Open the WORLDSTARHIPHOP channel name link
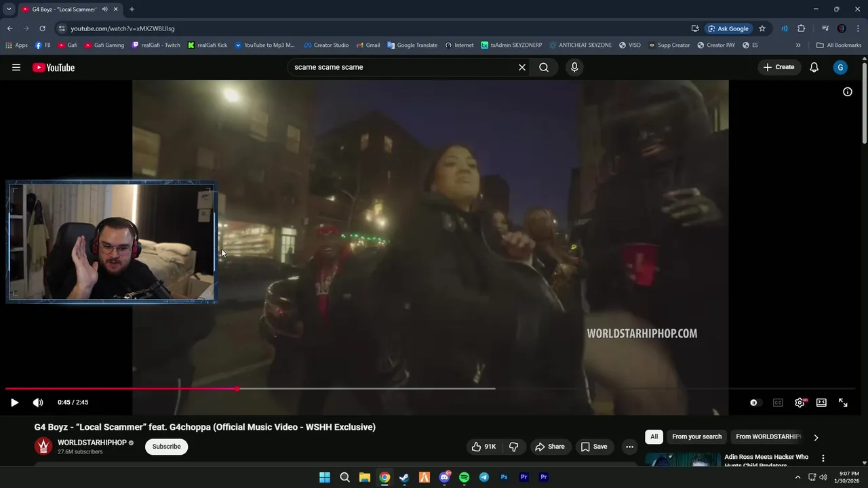 point(92,443)
